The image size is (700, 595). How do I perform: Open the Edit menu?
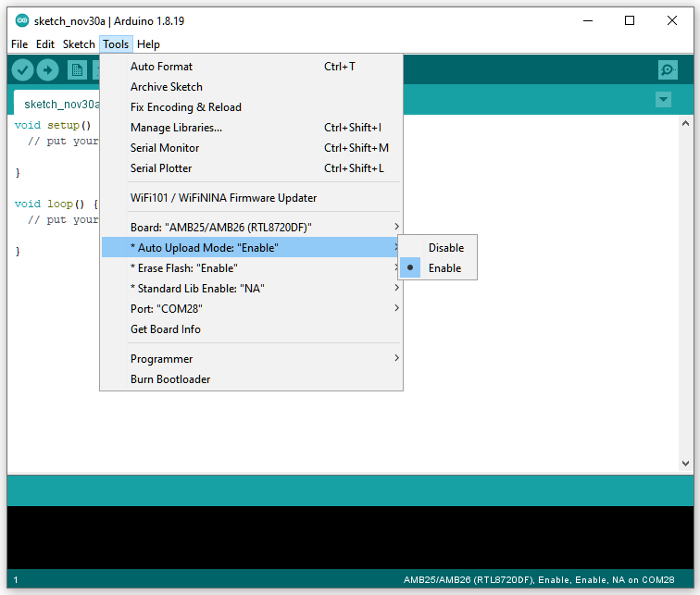45,44
